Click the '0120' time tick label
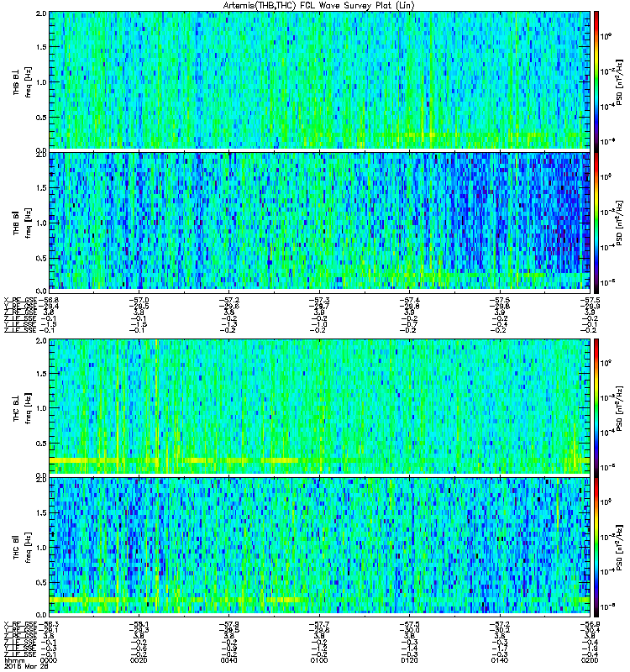This screenshot has height=672, width=630. click(410, 660)
